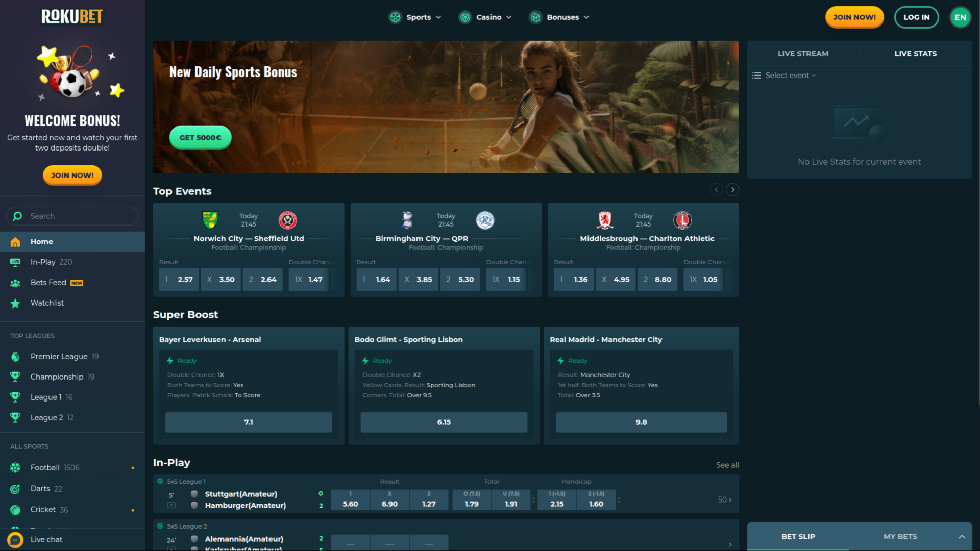The height and width of the screenshot is (551, 980).
Task: Click the Sports ball icon in top menu
Action: (395, 17)
